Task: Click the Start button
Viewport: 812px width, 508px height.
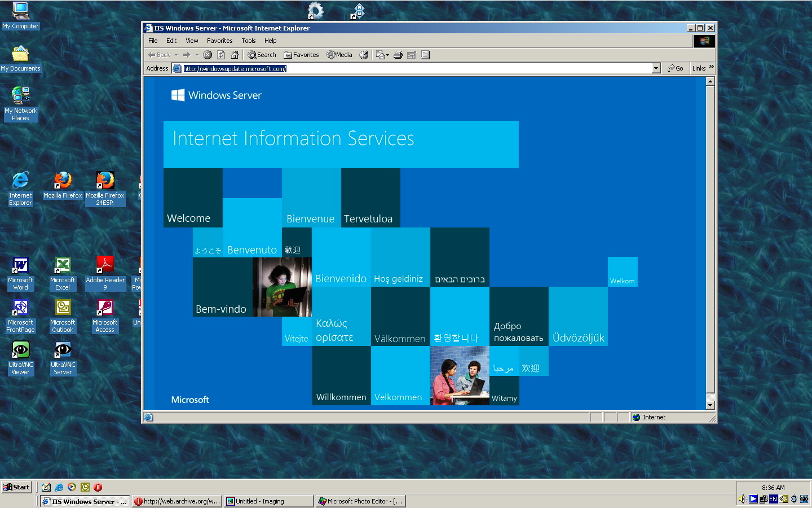Action: pyautogui.click(x=16, y=487)
